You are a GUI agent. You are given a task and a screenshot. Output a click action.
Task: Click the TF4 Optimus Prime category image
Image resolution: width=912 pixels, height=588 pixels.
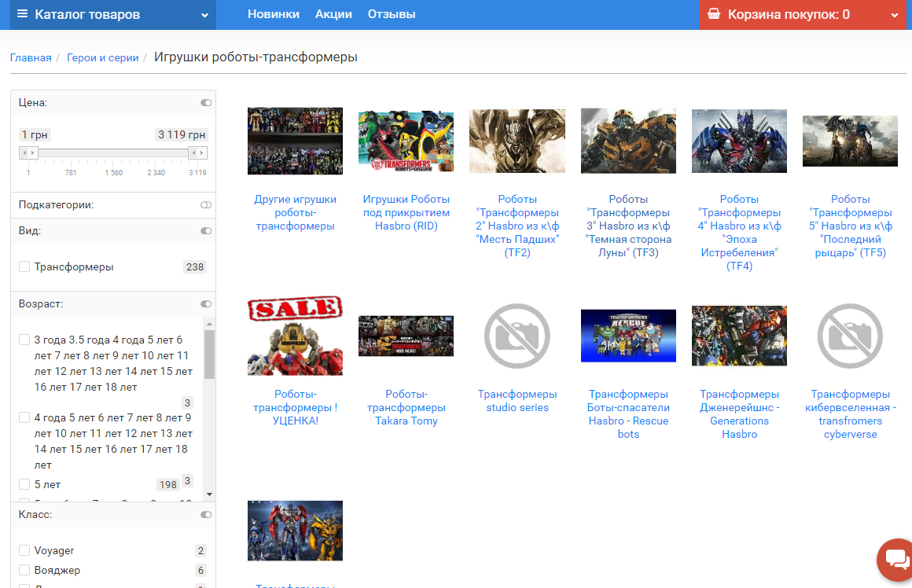(739, 141)
